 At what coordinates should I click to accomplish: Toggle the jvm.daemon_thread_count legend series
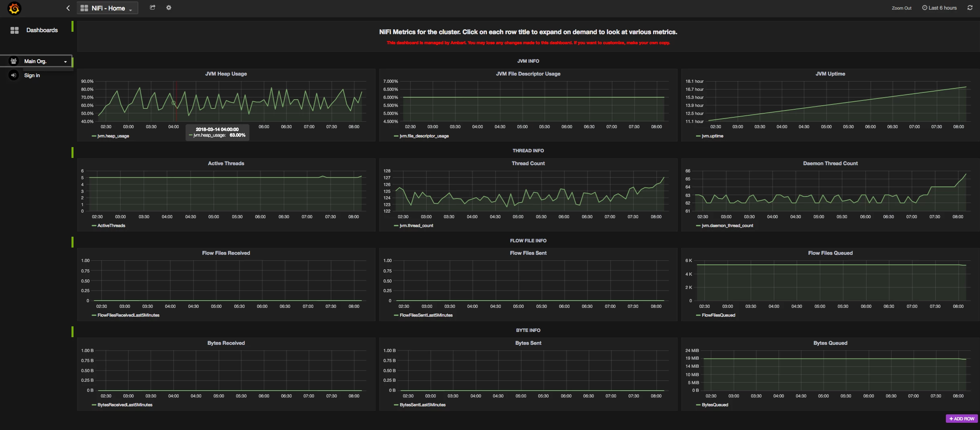pyautogui.click(x=727, y=226)
